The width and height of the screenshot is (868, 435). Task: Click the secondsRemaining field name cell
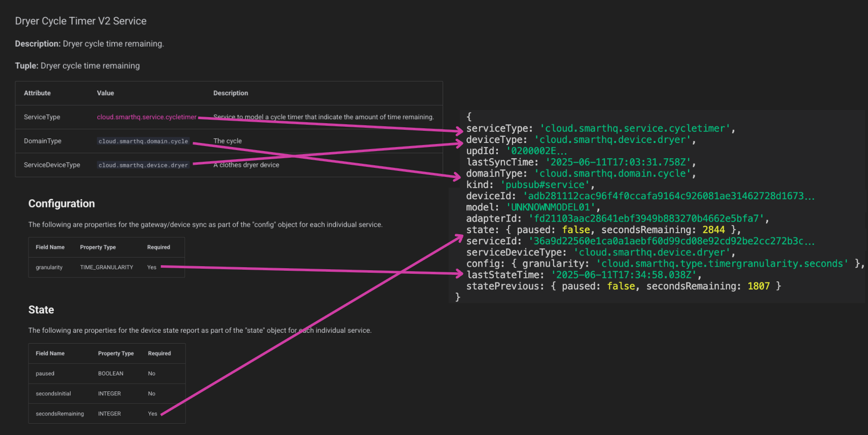pos(60,414)
